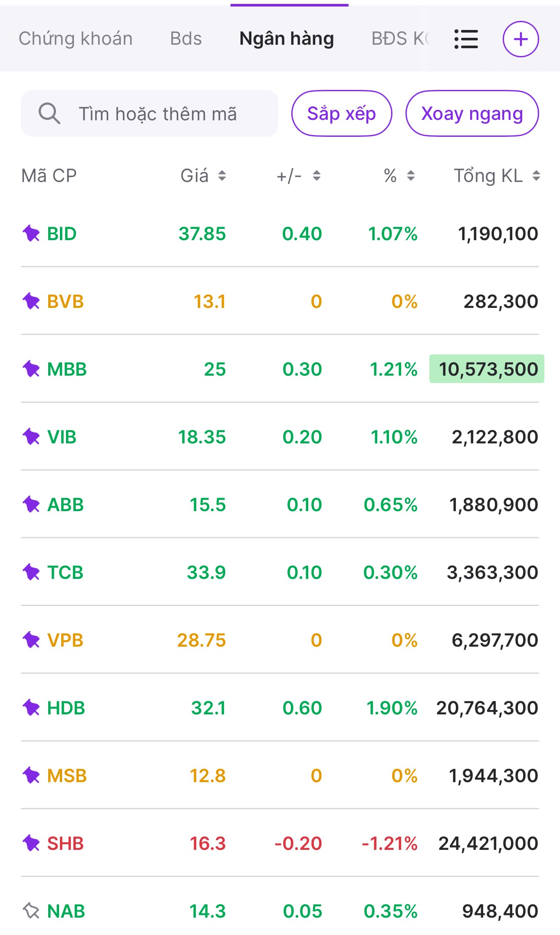
Task: Toggle pin icon for SHB
Action: pyautogui.click(x=31, y=843)
